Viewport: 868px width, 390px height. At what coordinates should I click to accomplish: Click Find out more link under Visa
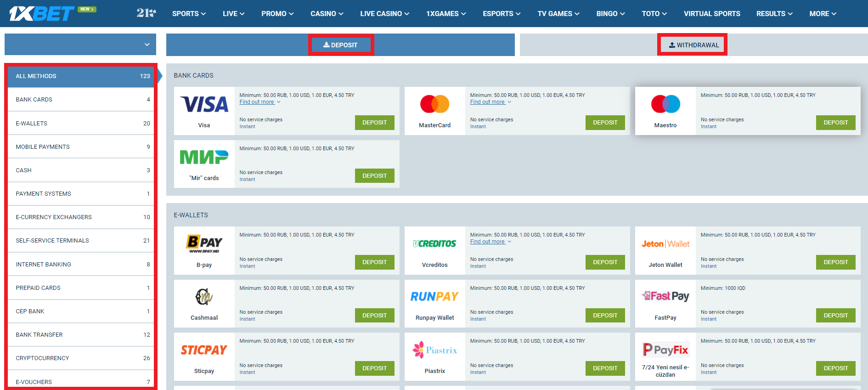tap(259, 102)
